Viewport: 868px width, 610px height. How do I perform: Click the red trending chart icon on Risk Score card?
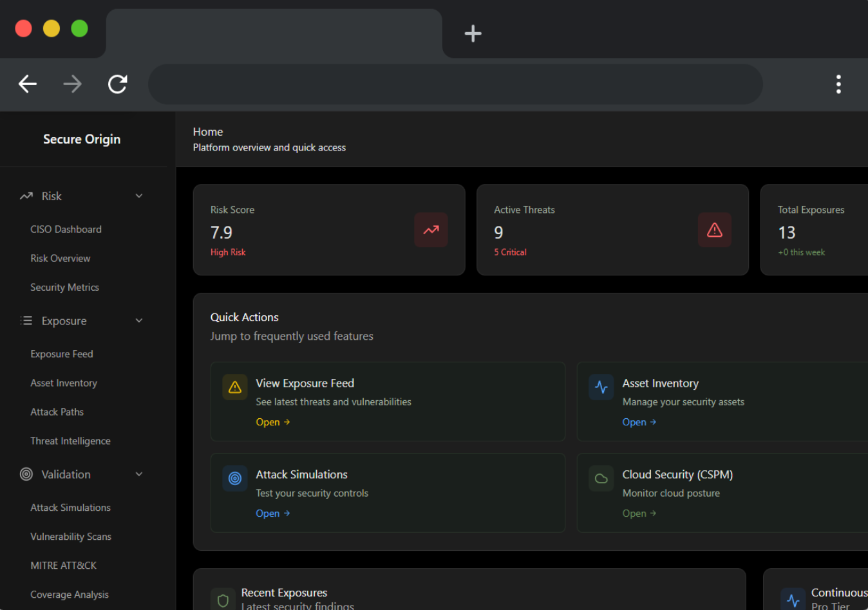click(431, 230)
